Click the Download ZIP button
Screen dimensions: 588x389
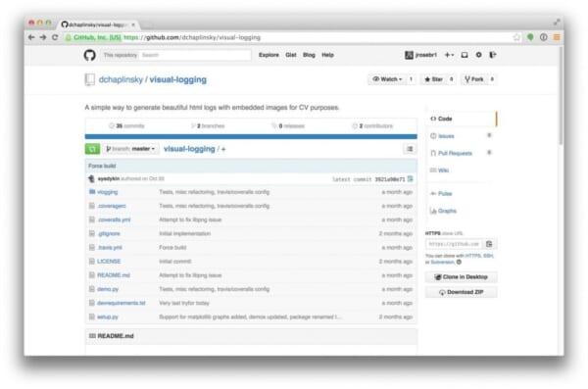pos(462,292)
